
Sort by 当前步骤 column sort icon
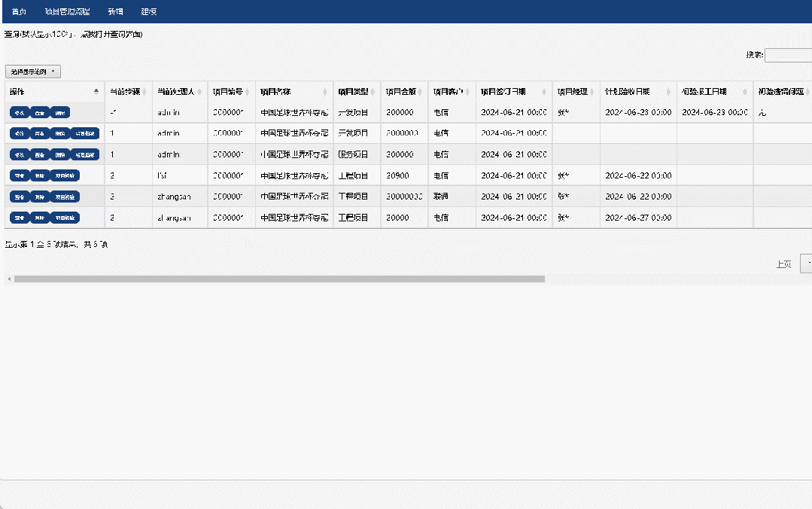pyautogui.click(x=144, y=92)
